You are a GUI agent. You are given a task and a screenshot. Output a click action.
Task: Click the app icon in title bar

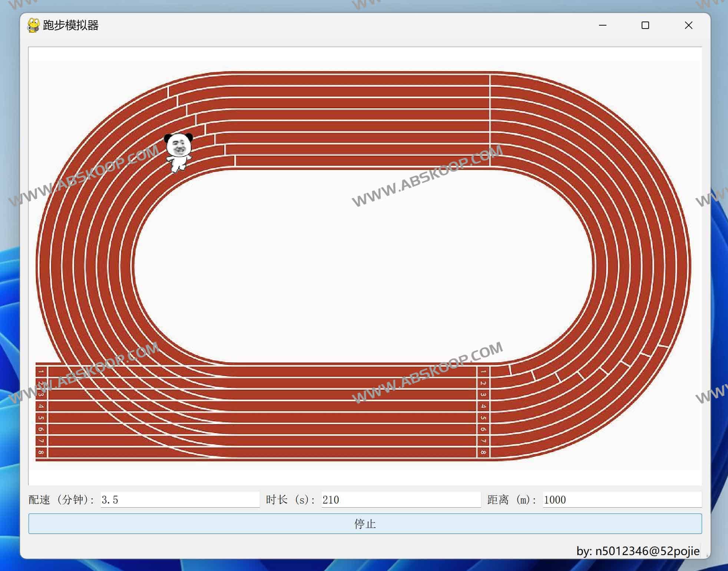point(33,25)
